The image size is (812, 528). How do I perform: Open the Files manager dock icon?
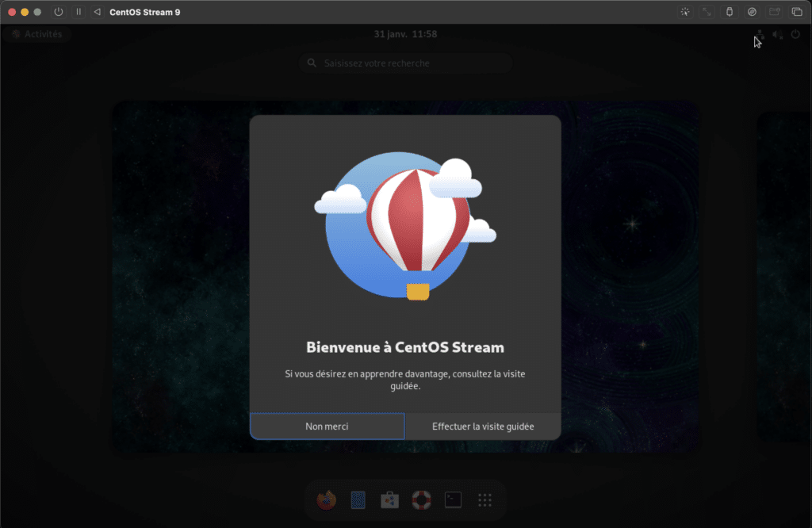(x=358, y=500)
